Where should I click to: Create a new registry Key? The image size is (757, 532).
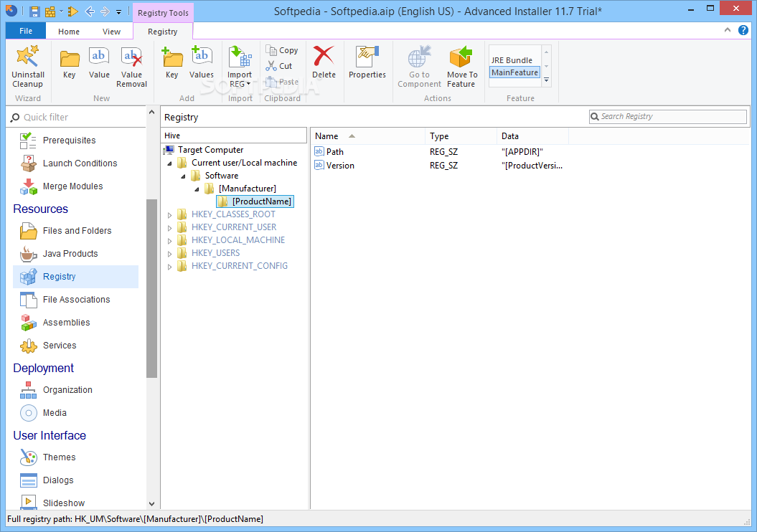[70, 62]
